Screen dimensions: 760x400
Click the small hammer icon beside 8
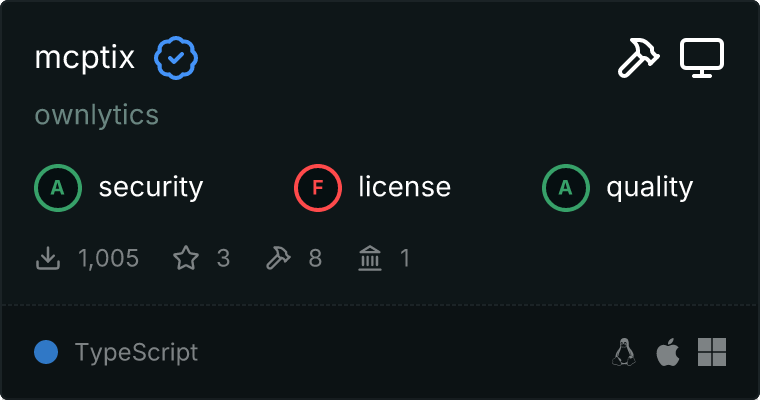pyautogui.click(x=278, y=259)
